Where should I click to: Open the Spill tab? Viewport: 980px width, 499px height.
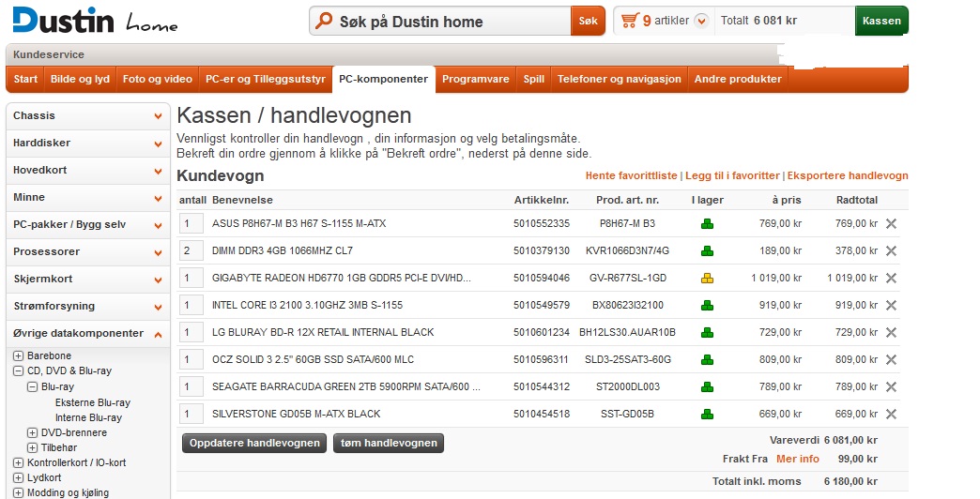(534, 80)
